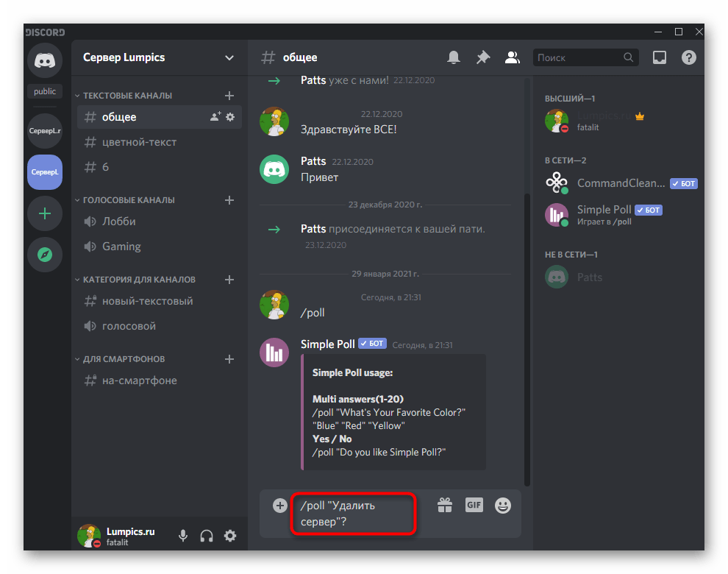Select the цветной-текст channel
This screenshot has width=728, height=574.
click(139, 142)
